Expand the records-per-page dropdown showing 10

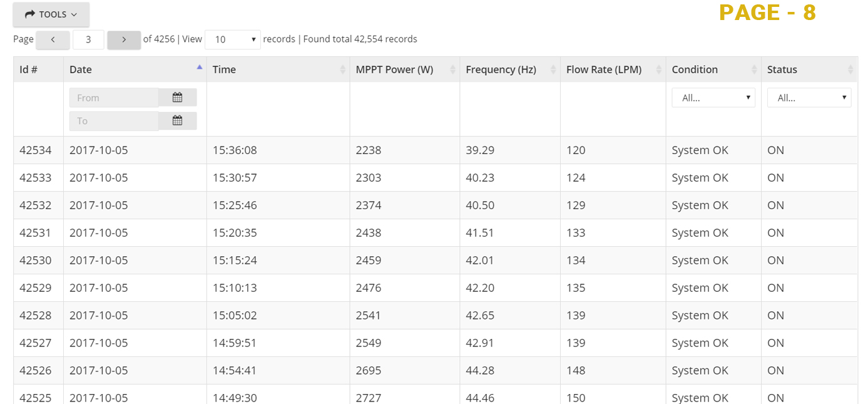click(x=232, y=39)
